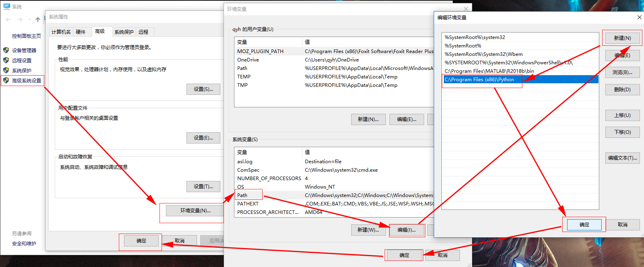This screenshot has height=267, width=644.
Task: Click system variables 新建(W)... button
Action: click(368, 230)
